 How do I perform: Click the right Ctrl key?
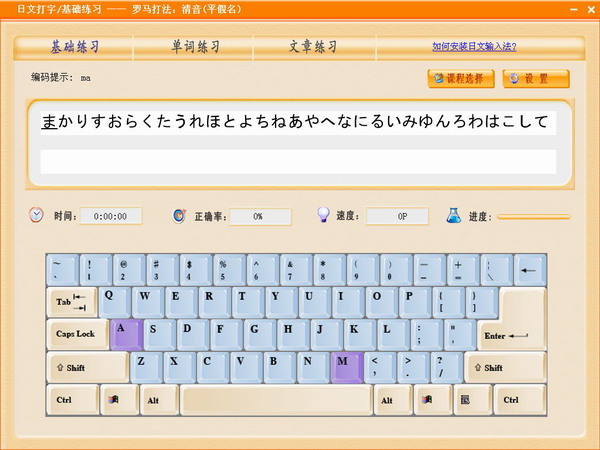[520, 400]
